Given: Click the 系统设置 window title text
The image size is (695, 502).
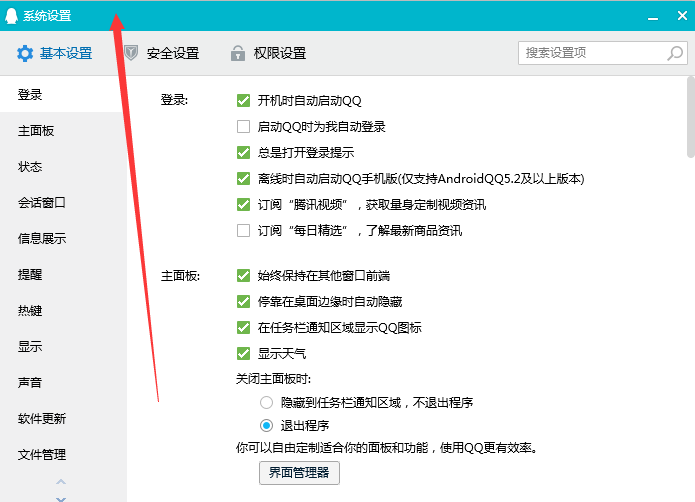Looking at the screenshot, I should (x=47, y=16).
